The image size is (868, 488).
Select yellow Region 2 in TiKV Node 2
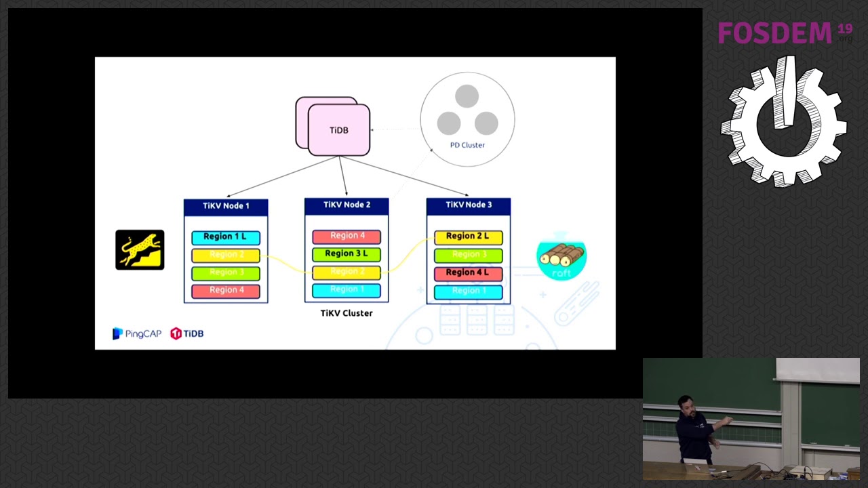click(x=347, y=272)
